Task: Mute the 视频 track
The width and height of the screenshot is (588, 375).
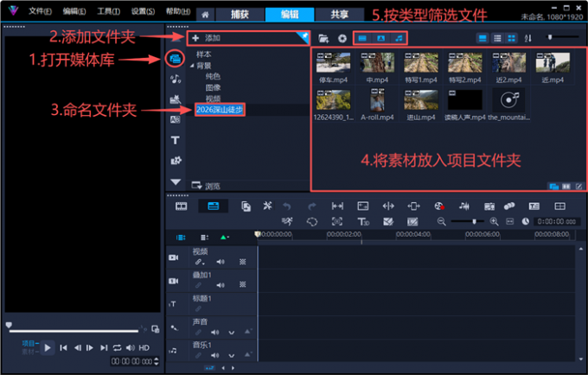Action: (220, 262)
